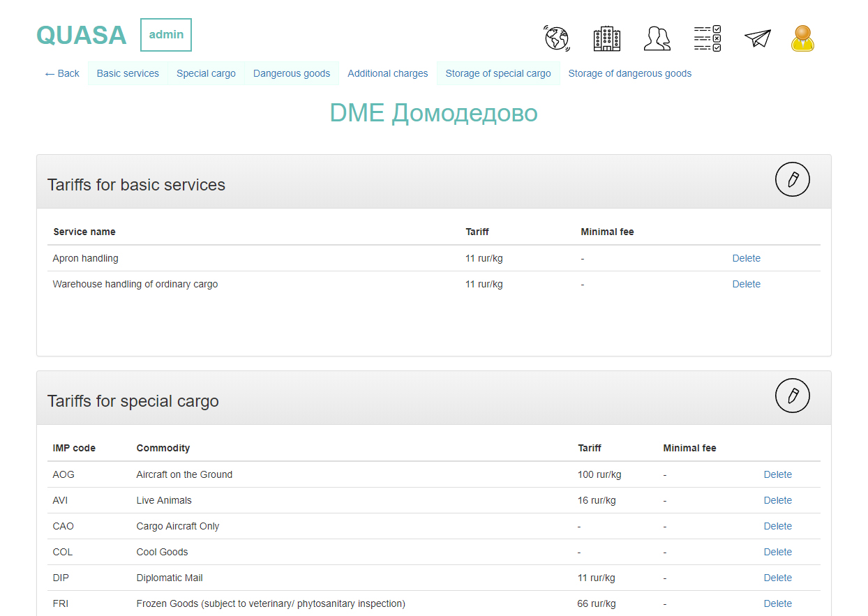868x616 pixels.
Task: Open the building icon in header
Action: pyautogui.click(x=606, y=38)
